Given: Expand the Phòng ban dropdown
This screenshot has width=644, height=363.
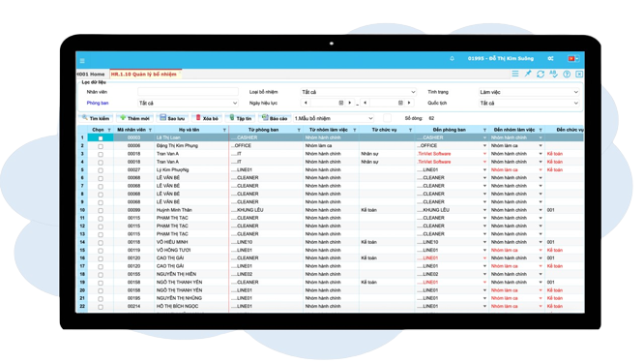Looking at the screenshot, I should coord(188,104).
